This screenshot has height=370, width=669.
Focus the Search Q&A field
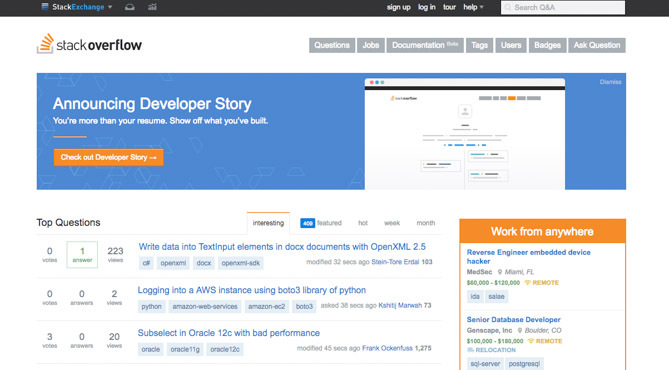[x=563, y=7]
